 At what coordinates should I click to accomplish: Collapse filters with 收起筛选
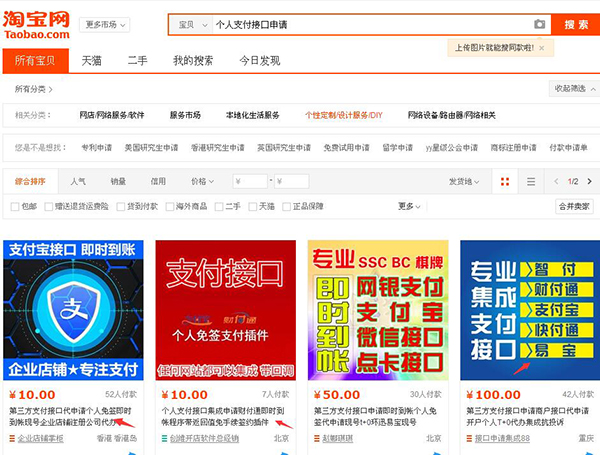click(x=574, y=88)
